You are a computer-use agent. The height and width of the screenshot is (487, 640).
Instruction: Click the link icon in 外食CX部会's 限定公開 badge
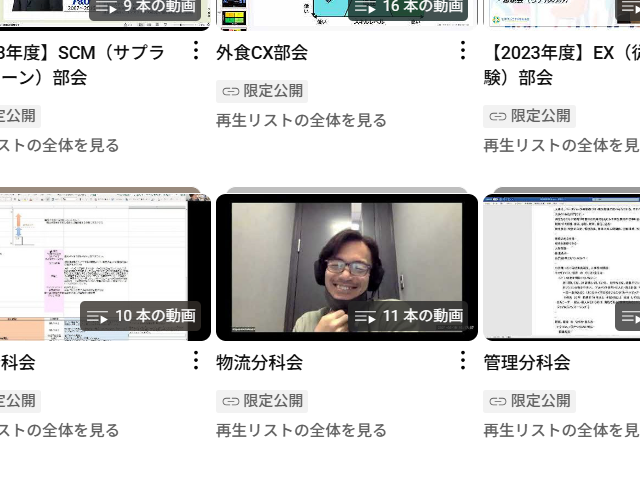[231, 91]
